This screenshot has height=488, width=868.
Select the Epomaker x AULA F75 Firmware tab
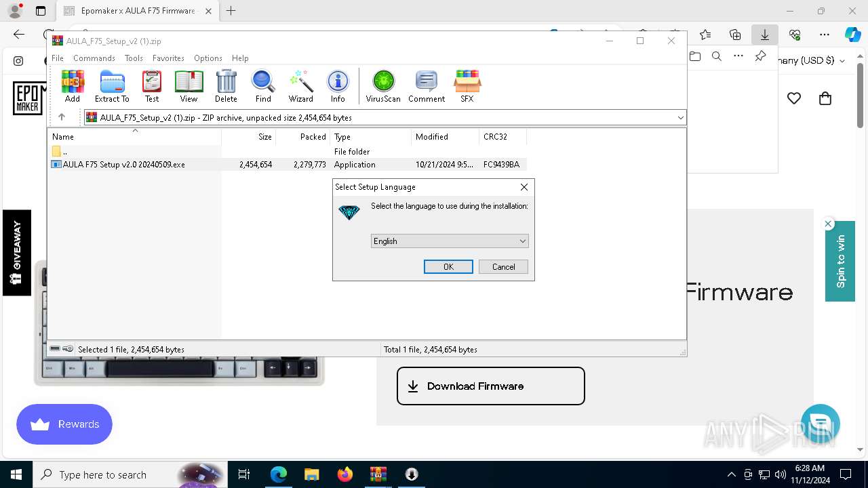[x=138, y=11]
